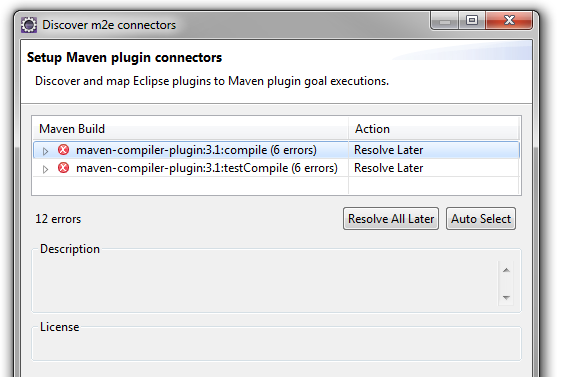Click inside the Description text area

point(265,283)
